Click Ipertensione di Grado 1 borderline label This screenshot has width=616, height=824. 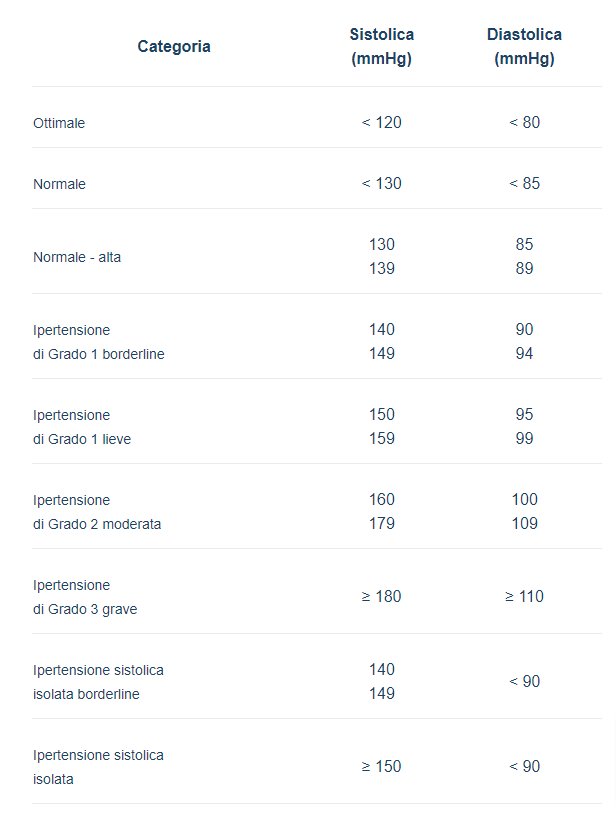(x=98, y=342)
